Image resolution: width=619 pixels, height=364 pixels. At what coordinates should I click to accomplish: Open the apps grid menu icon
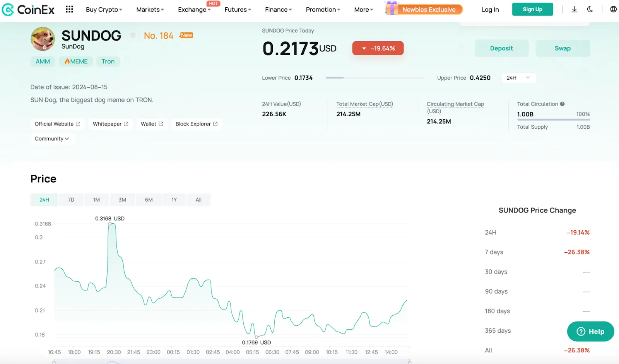tap(69, 9)
